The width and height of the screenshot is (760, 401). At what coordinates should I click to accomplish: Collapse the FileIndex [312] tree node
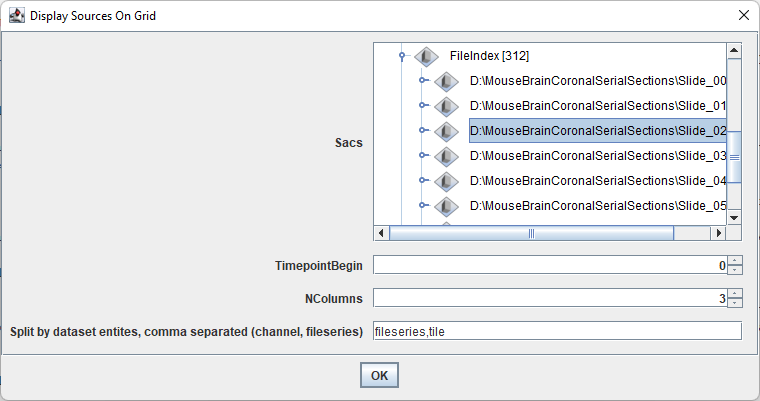click(x=402, y=56)
